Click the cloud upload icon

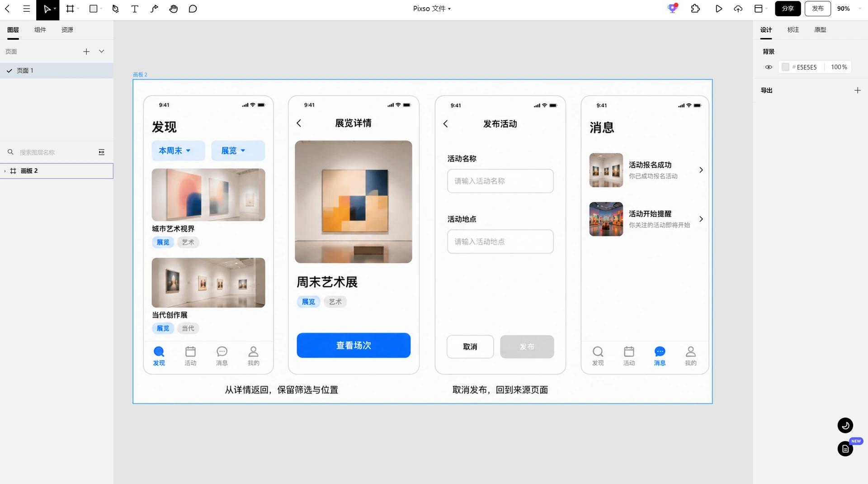point(738,9)
